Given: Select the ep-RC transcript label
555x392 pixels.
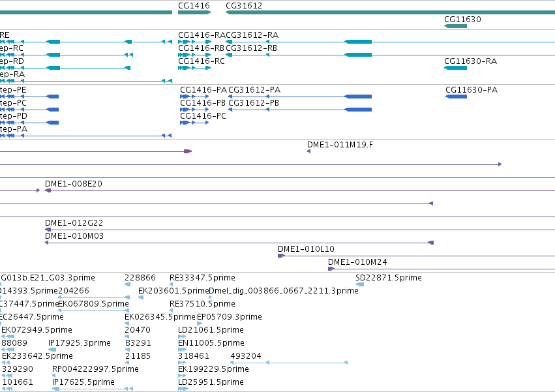Looking at the screenshot, I should point(12,48).
